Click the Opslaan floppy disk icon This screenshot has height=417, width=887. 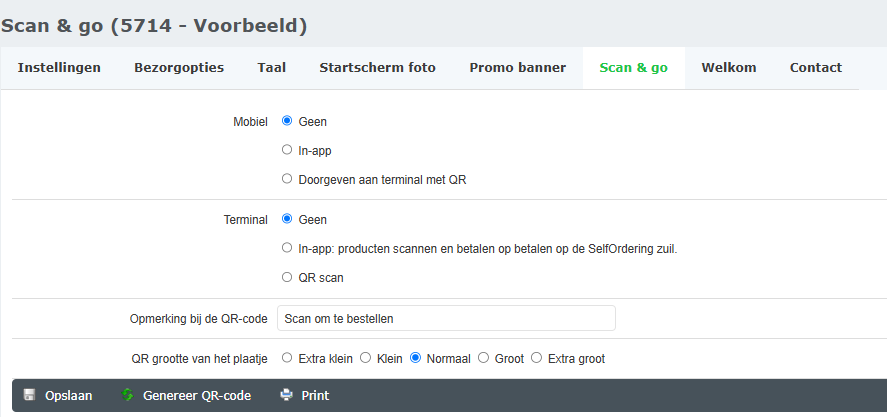[x=29, y=395]
